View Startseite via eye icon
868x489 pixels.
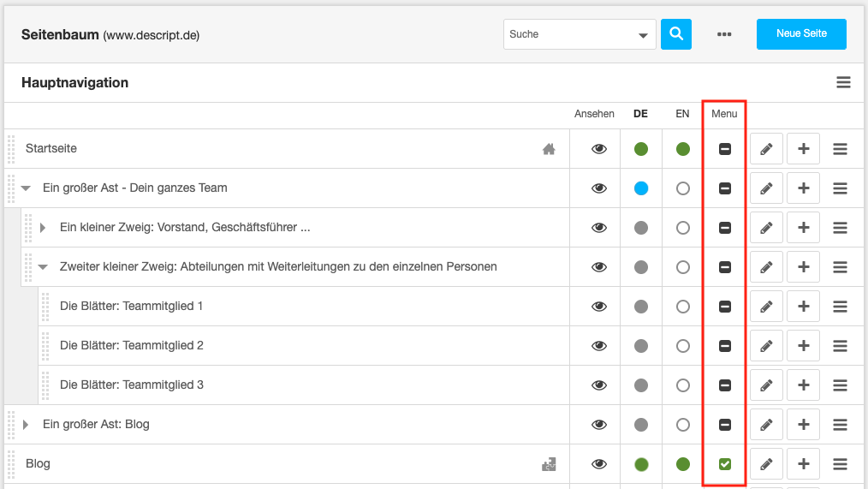coord(599,149)
